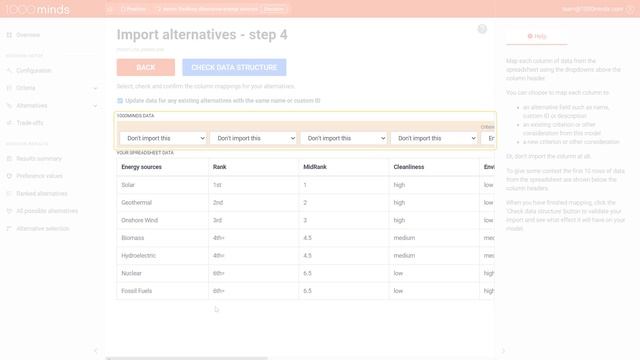Click the CHECK DATA STRUCTURE button

tap(234, 67)
